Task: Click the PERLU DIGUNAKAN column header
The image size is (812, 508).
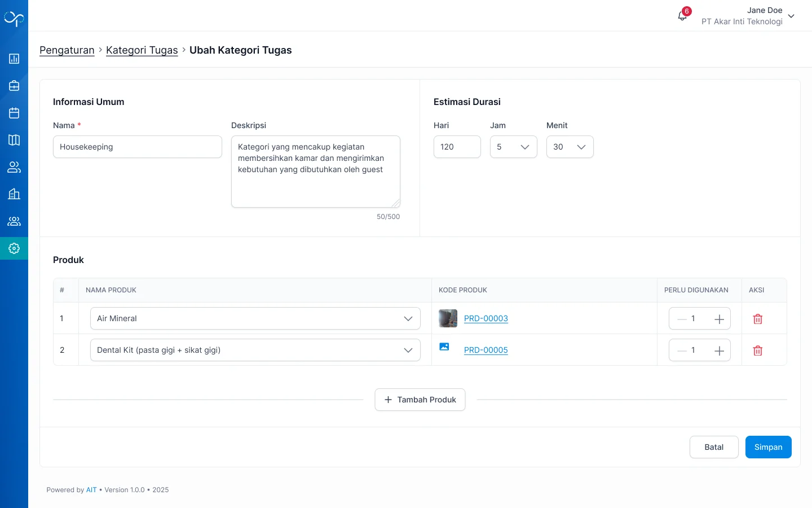Action: (x=696, y=290)
